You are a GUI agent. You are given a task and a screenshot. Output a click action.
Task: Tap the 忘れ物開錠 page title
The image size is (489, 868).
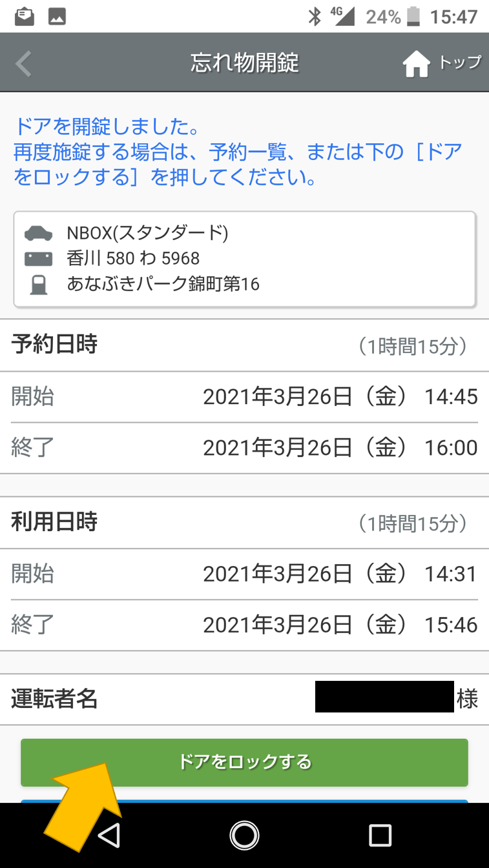click(x=244, y=63)
